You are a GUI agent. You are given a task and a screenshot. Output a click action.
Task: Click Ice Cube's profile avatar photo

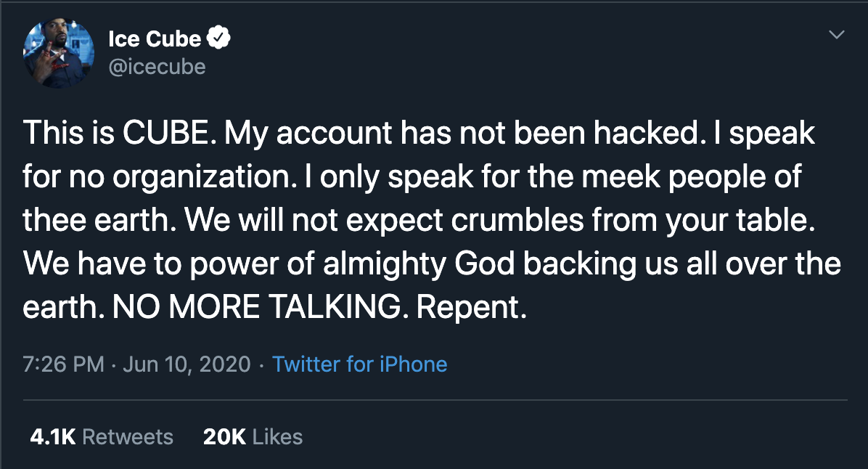59,54
